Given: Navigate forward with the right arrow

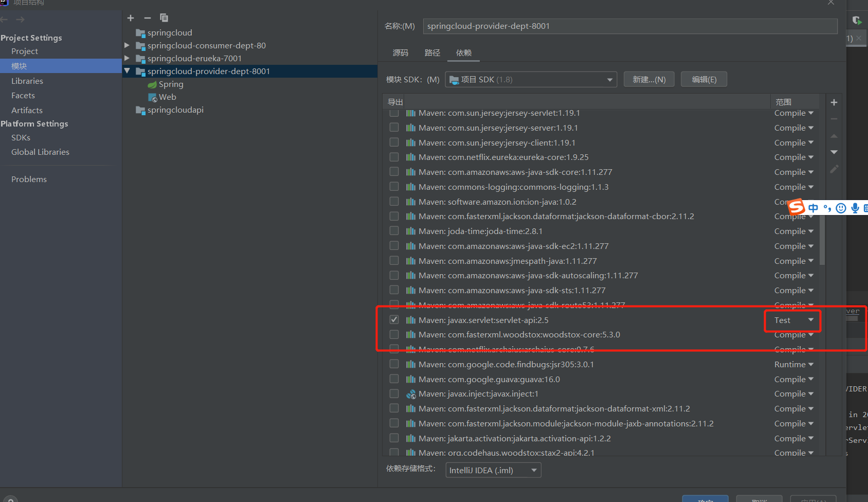Looking at the screenshot, I should [x=21, y=20].
